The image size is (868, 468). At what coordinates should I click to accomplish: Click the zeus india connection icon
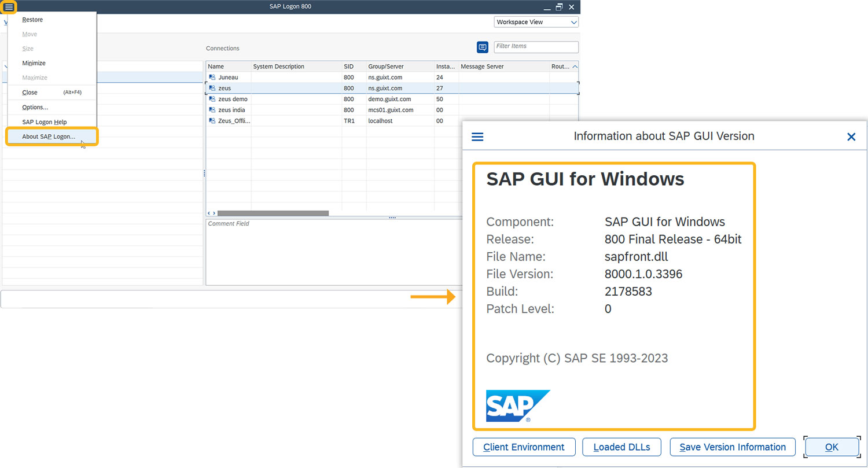point(212,110)
